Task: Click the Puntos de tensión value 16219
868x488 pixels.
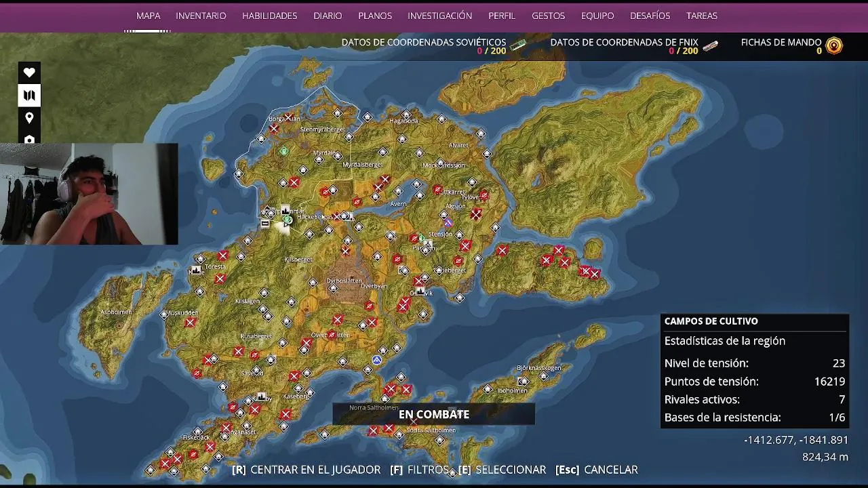Action: (829, 382)
